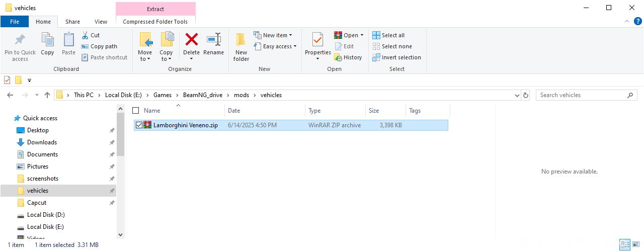Open Explorer help question mark

pos(637,22)
